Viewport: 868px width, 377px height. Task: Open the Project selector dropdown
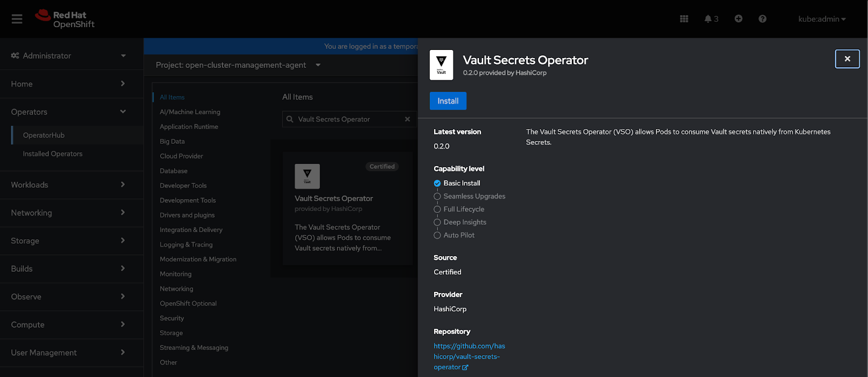point(238,65)
